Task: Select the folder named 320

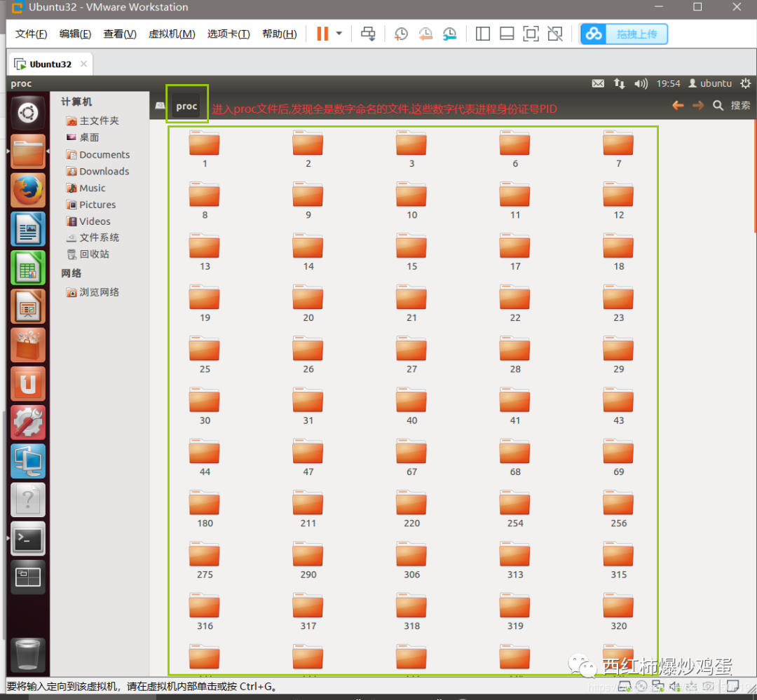Action: tap(618, 612)
